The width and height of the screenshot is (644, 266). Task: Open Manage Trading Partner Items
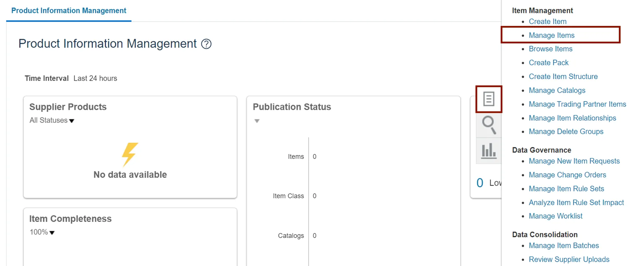pos(577,104)
